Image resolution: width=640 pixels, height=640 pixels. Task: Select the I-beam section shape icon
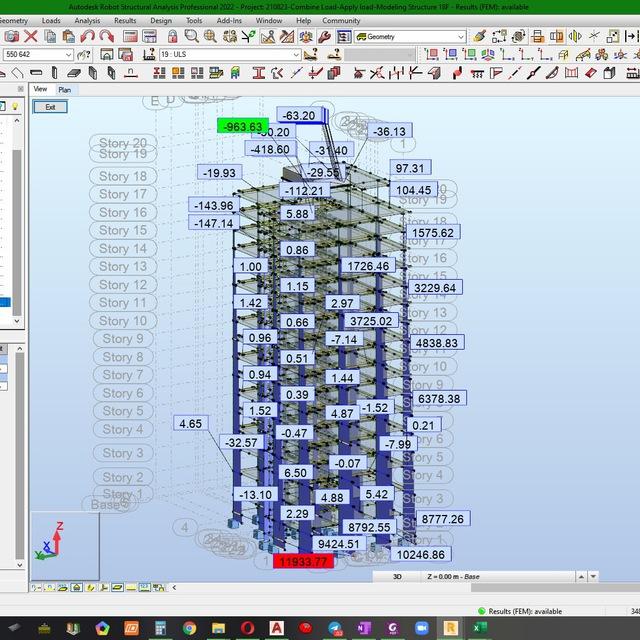[258, 73]
